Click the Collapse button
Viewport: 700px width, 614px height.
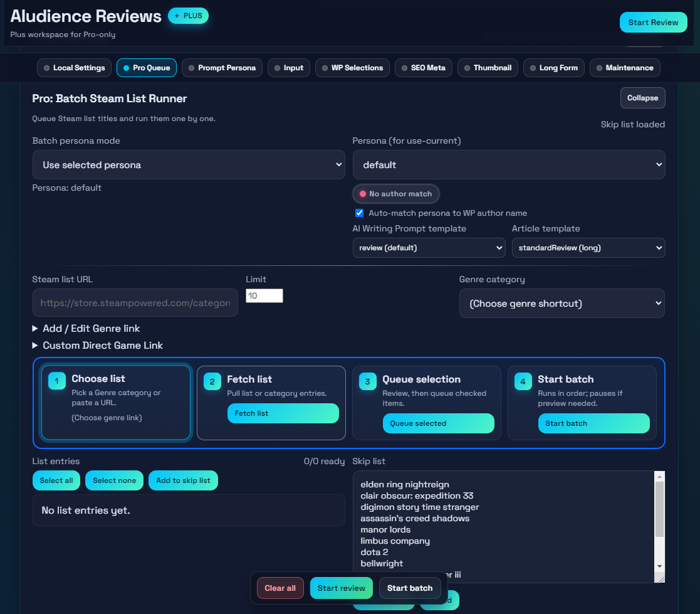click(642, 98)
